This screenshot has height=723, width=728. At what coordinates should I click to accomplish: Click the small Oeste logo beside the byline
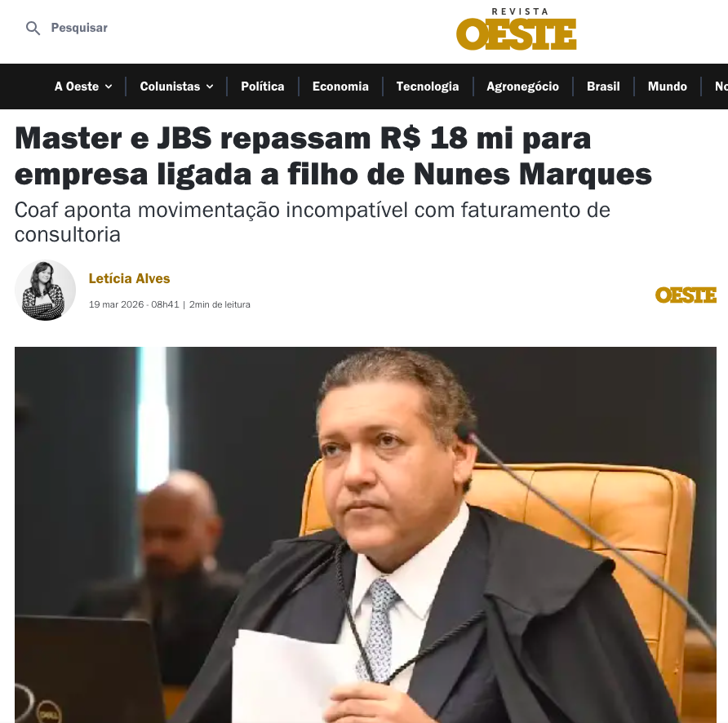coord(686,295)
